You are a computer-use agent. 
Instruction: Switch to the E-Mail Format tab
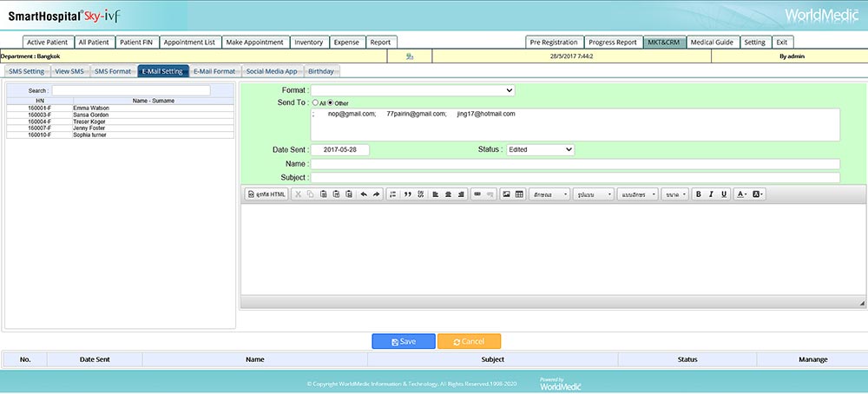pos(214,71)
